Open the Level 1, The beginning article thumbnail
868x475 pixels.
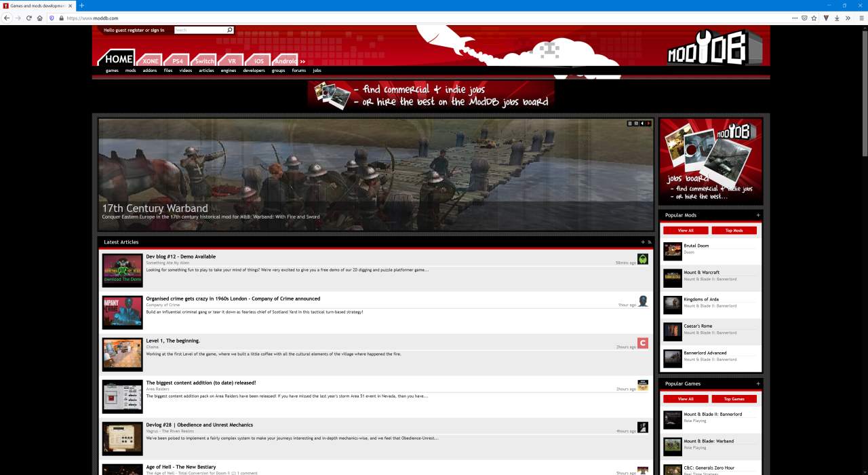coord(122,354)
